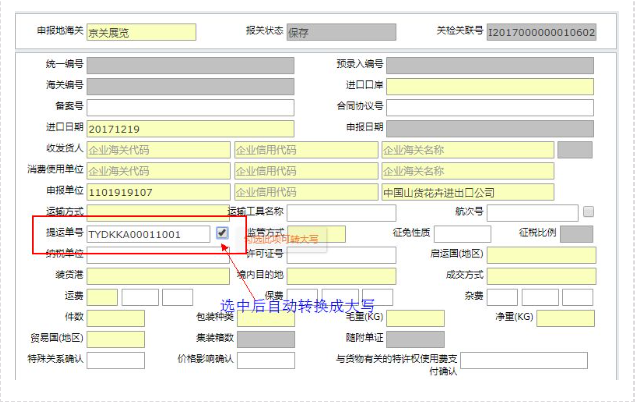Screen dimensions: 635x402
Task: Focus the 备案号 input field
Action: [190, 108]
